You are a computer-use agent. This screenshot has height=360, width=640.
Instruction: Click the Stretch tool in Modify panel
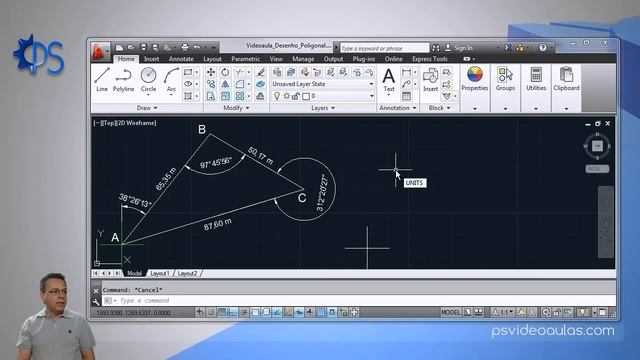tap(211, 96)
